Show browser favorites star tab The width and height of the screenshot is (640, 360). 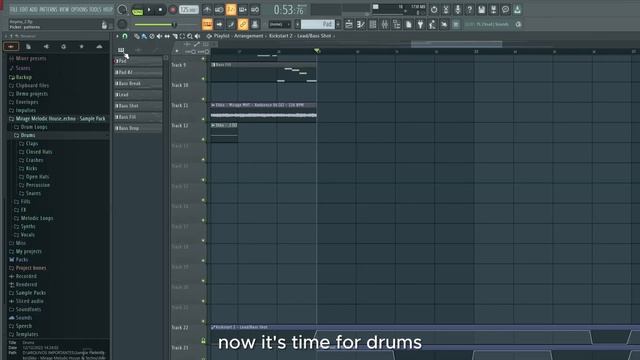click(x=82, y=47)
